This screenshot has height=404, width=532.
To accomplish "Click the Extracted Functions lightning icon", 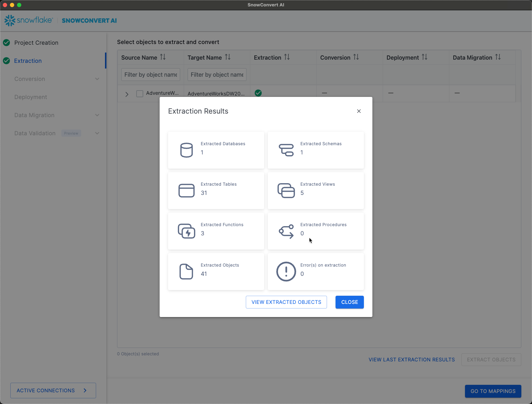I will [186, 231].
